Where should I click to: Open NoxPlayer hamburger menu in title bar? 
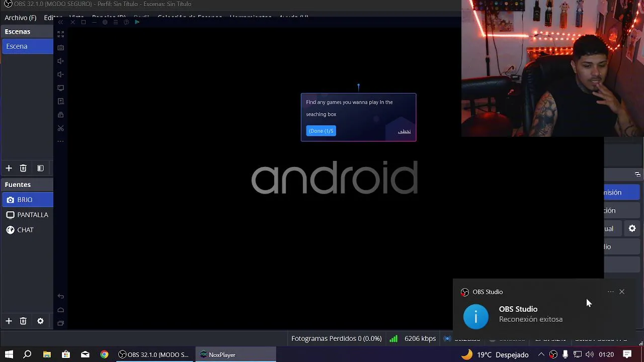115,22
